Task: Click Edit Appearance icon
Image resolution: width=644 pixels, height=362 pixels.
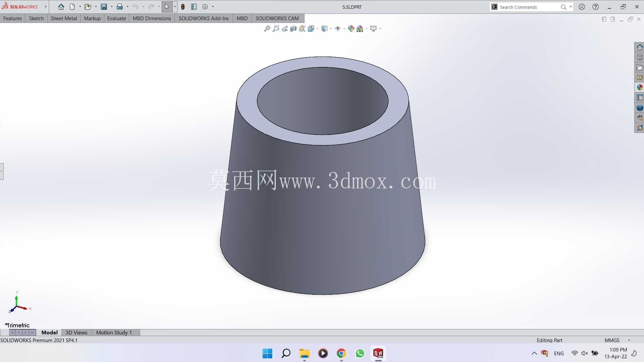Action: [x=351, y=29]
